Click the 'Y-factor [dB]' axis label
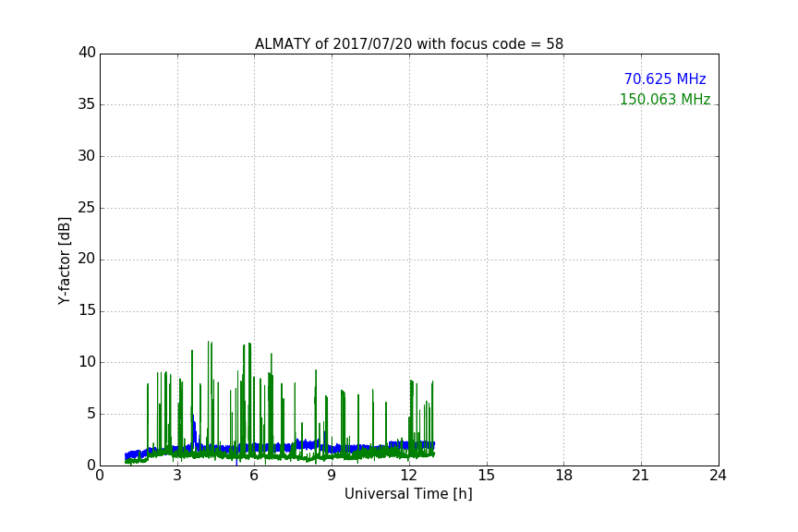 coord(64,260)
